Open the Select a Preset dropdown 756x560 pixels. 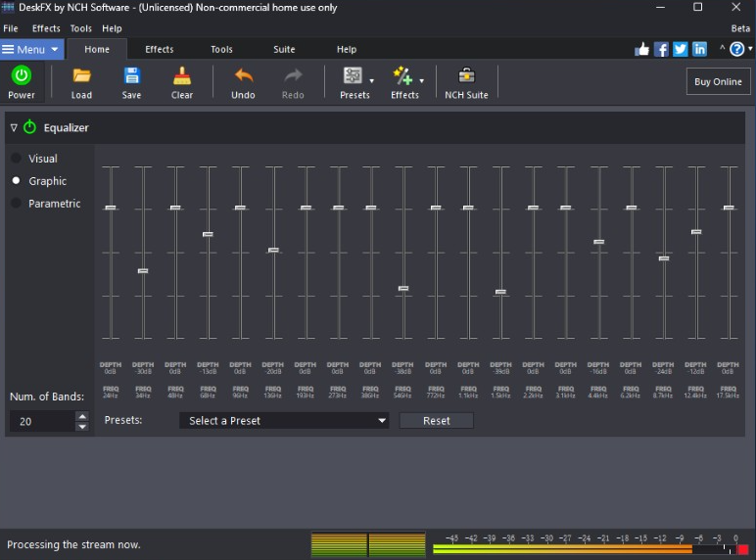(x=284, y=421)
